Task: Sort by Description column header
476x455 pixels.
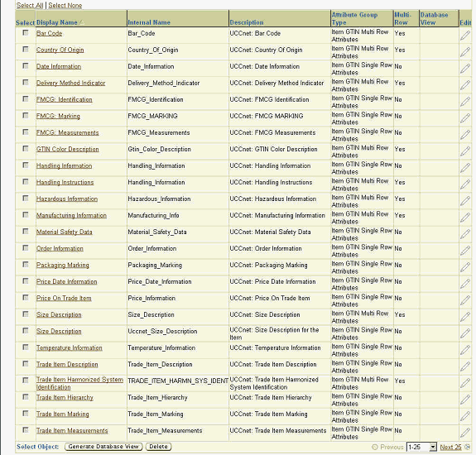Action: click(x=247, y=22)
